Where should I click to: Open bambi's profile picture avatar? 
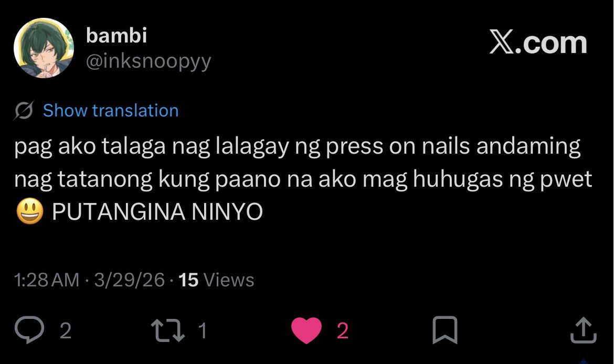(44, 48)
